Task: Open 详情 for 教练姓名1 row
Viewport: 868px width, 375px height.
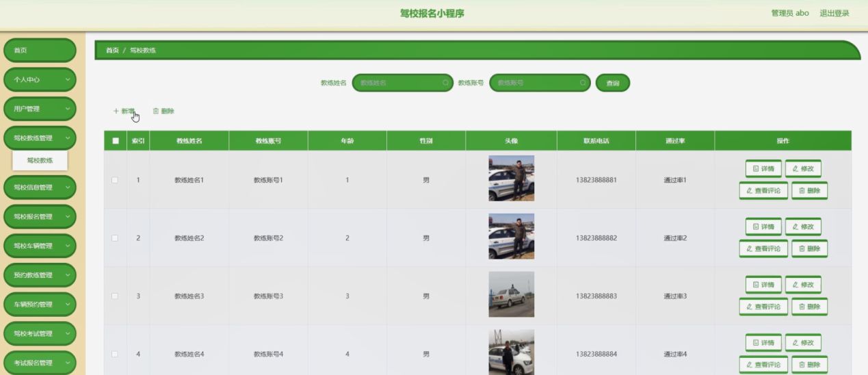Action: 763,168
